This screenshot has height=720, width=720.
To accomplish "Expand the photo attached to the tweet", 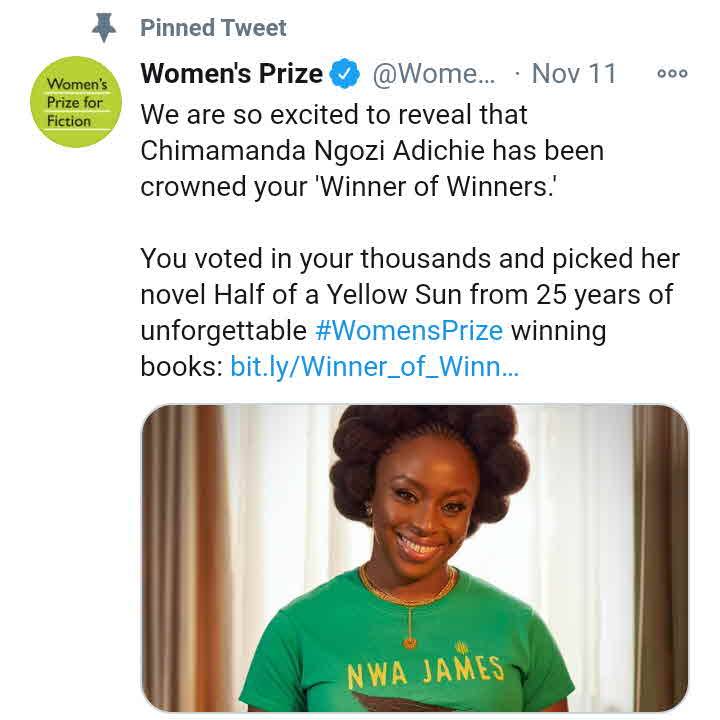I will tap(414, 558).
